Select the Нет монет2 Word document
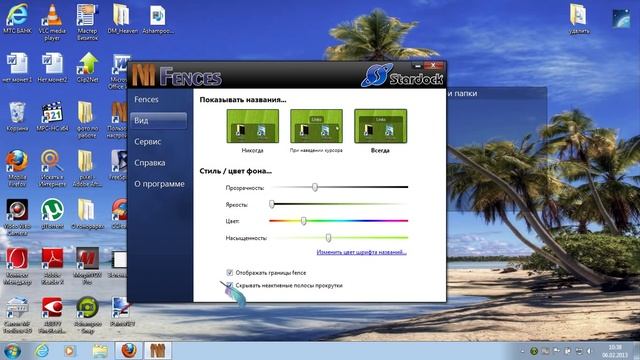Image resolution: width=640 pixels, height=360 pixels. click(x=52, y=68)
